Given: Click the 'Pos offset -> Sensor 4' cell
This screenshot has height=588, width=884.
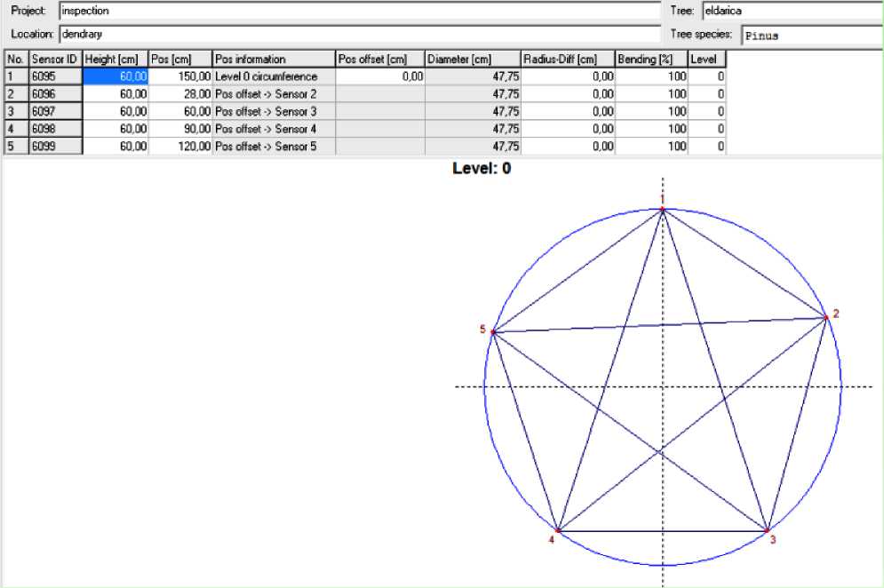Looking at the screenshot, I should coord(273,129).
